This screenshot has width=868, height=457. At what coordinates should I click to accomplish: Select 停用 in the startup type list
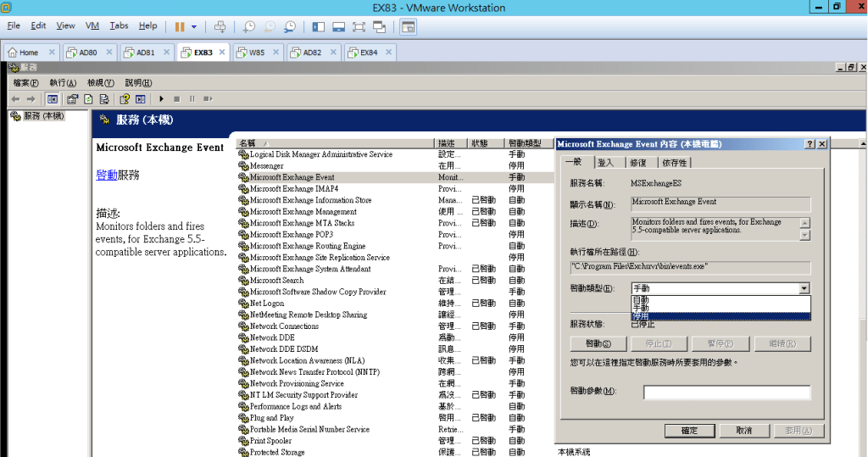pos(640,316)
